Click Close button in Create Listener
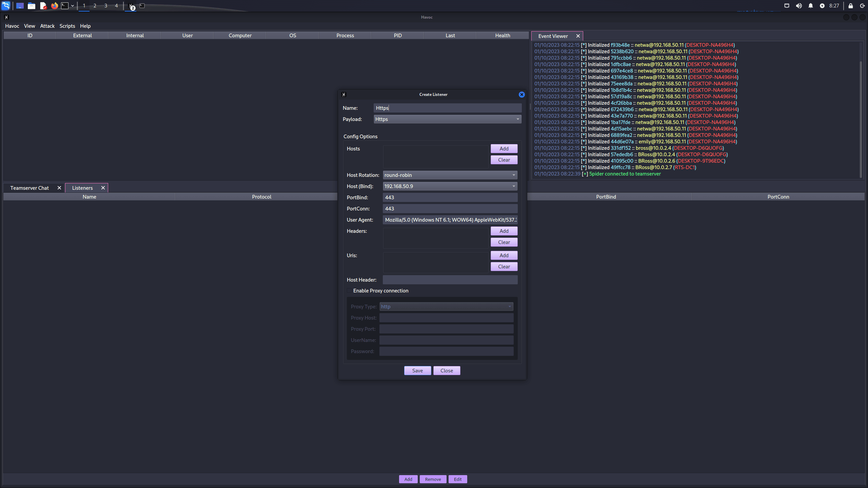 (447, 370)
